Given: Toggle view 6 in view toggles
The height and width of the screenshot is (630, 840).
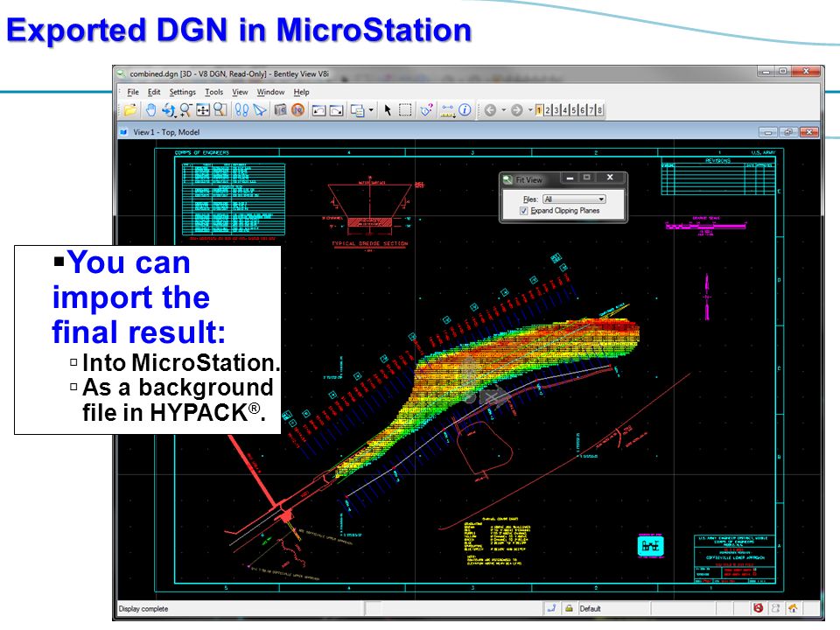Looking at the screenshot, I should (x=583, y=110).
